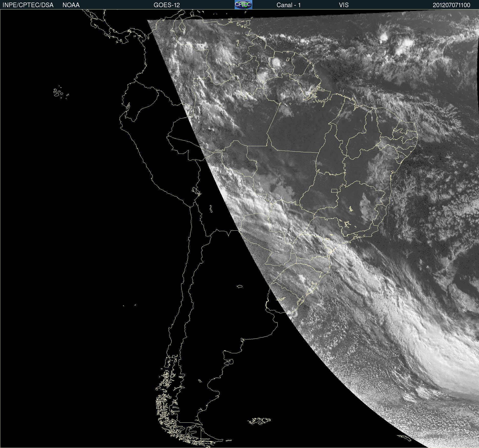Click the CPTEC logo in the header
479x448 pixels.
(x=243, y=5)
